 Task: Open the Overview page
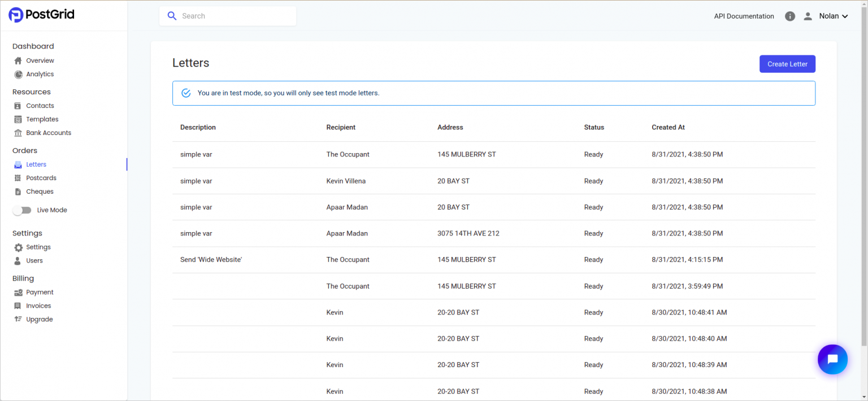(x=40, y=60)
